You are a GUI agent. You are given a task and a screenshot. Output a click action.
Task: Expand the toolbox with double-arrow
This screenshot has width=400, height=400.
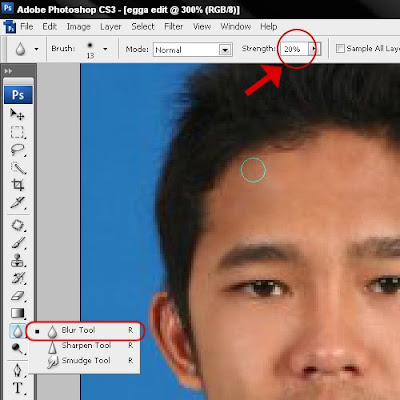pyautogui.click(x=8, y=71)
